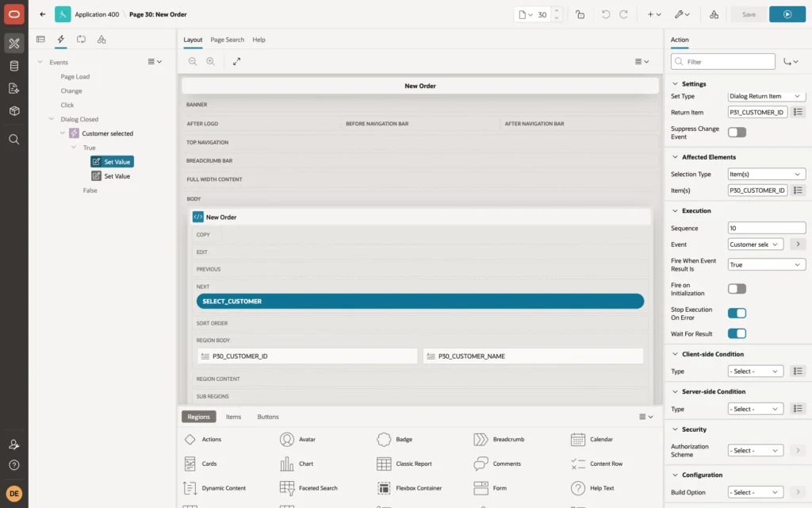The height and width of the screenshot is (508, 812).
Task: Switch to the Processing tab icon
Action: 82,40
